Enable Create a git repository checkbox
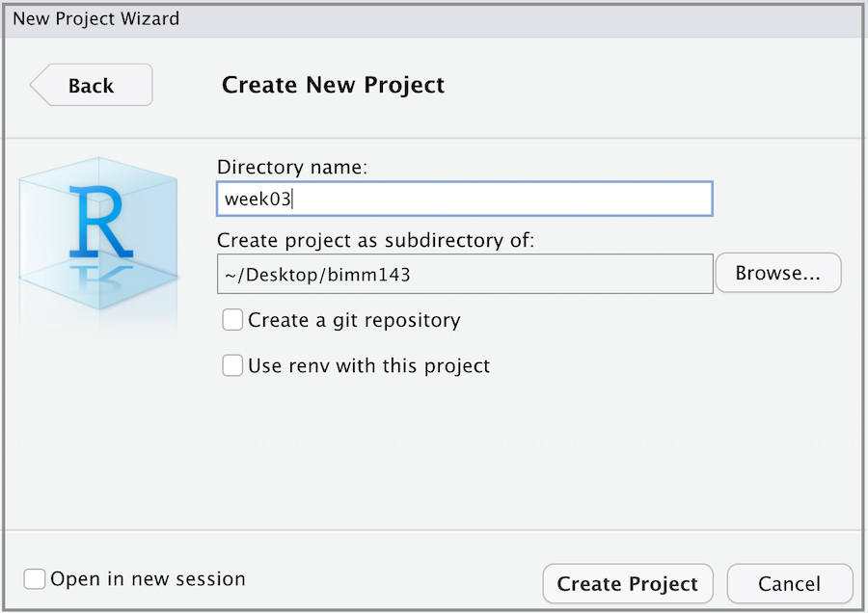 coord(232,320)
